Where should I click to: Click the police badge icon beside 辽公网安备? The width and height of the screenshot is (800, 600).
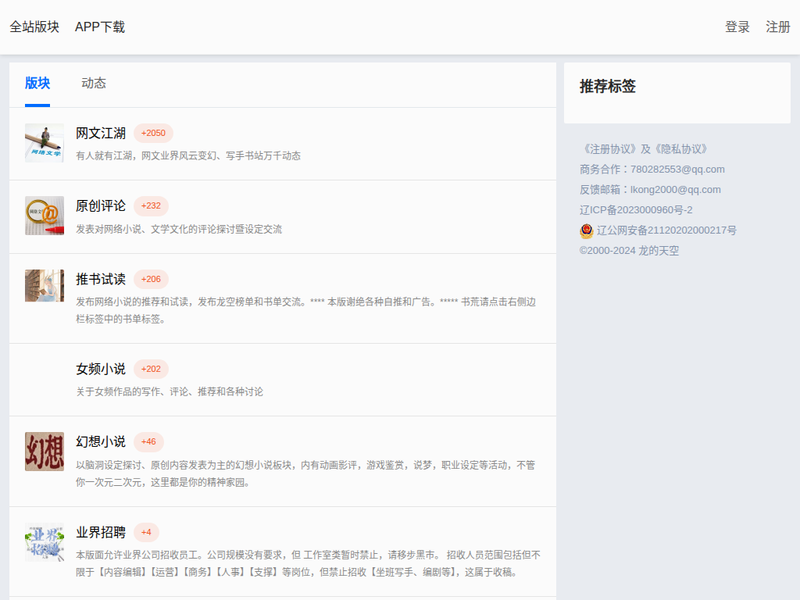click(x=586, y=230)
